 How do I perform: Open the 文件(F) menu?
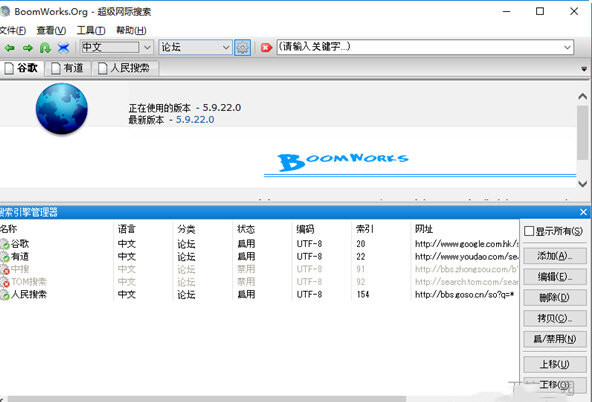(x=12, y=31)
